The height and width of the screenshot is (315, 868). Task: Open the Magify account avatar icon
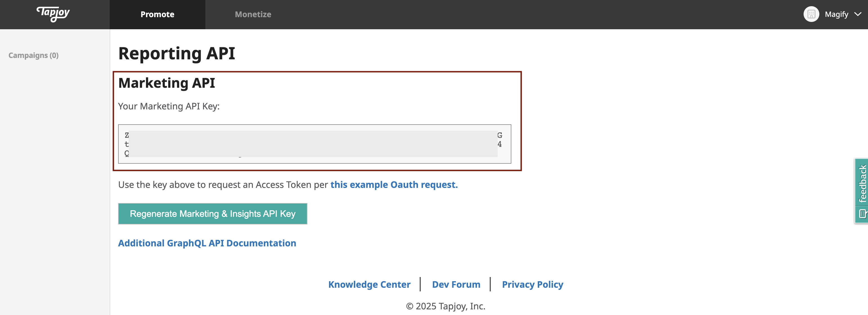(811, 14)
